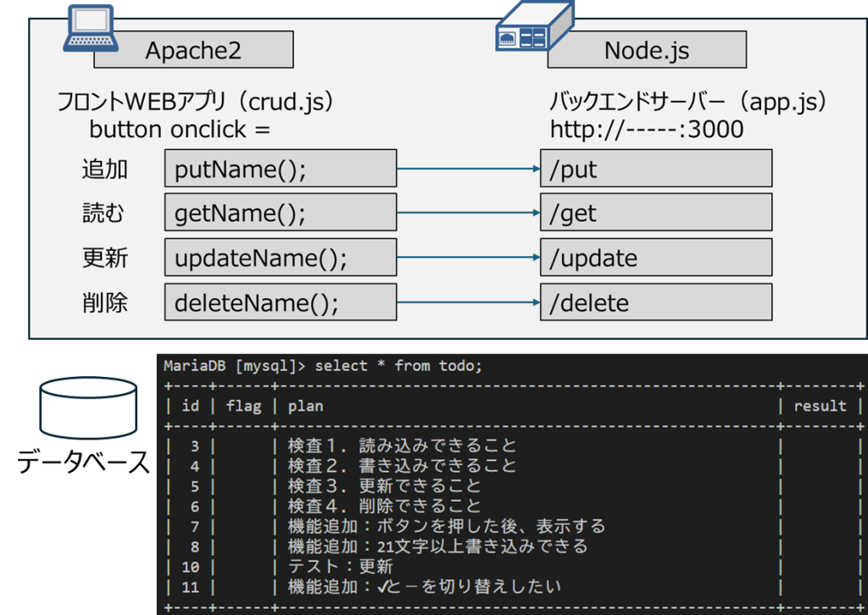The width and height of the screenshot is (868, 615).
Task: Select the Node.js label box
Action: (x=647, y=50)
